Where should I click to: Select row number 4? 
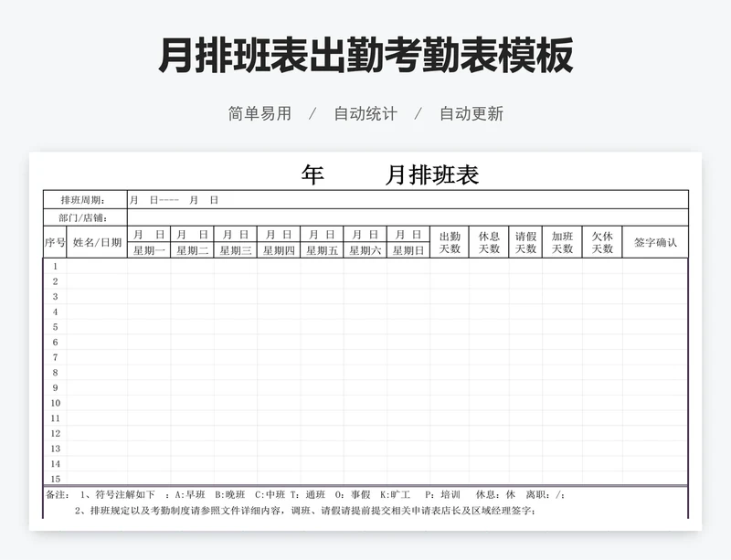click(x=55, y=312)
